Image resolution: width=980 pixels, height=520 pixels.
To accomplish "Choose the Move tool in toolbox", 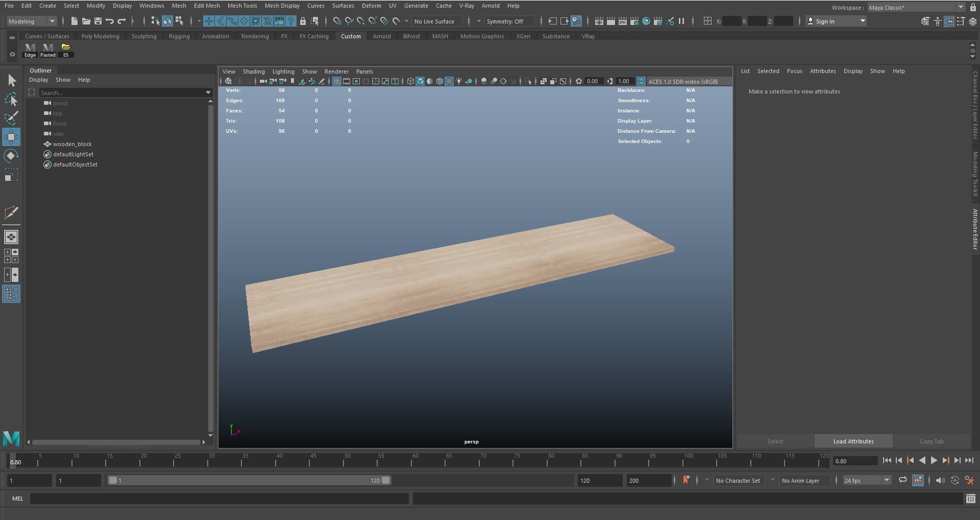I will [x=11, y=137].
